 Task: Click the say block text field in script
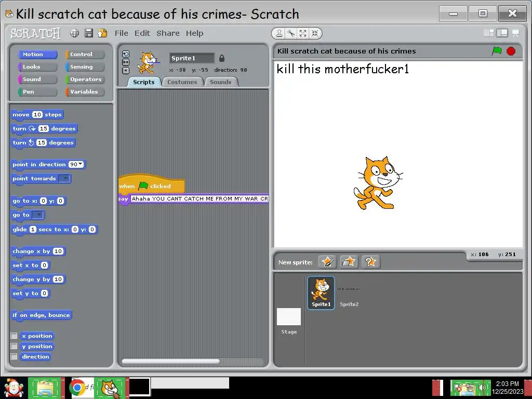coord(199,198)
